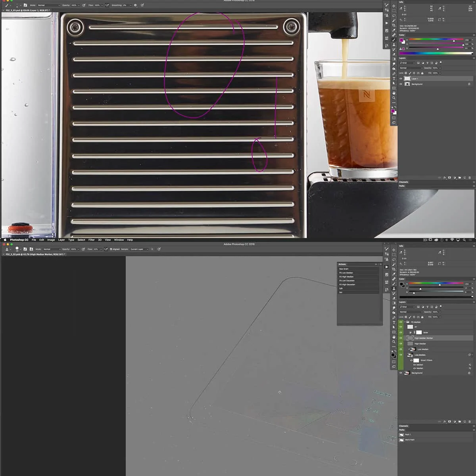Hide Layer 1 in the FS2_3_05.psd window
The image size is (476, 476).
tap(401, 79)
